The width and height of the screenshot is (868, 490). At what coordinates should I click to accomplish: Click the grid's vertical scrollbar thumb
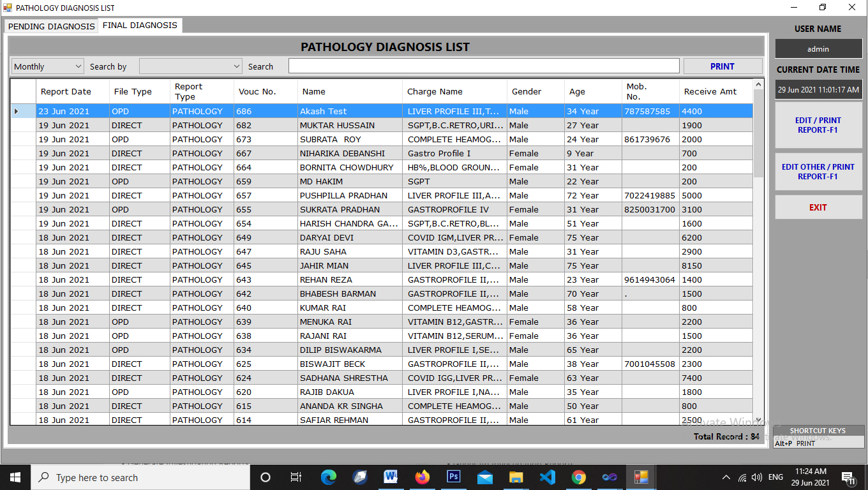click(758, 133)
